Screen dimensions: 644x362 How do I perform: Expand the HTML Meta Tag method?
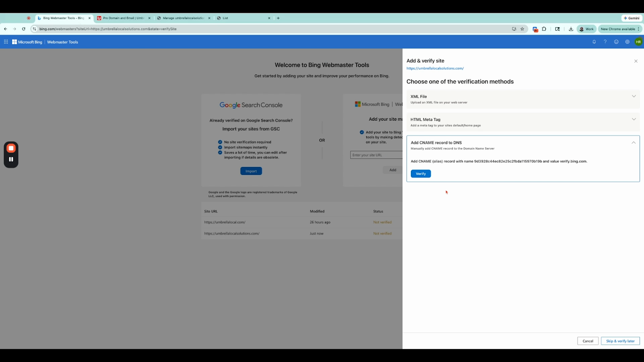tap(523, 122)
